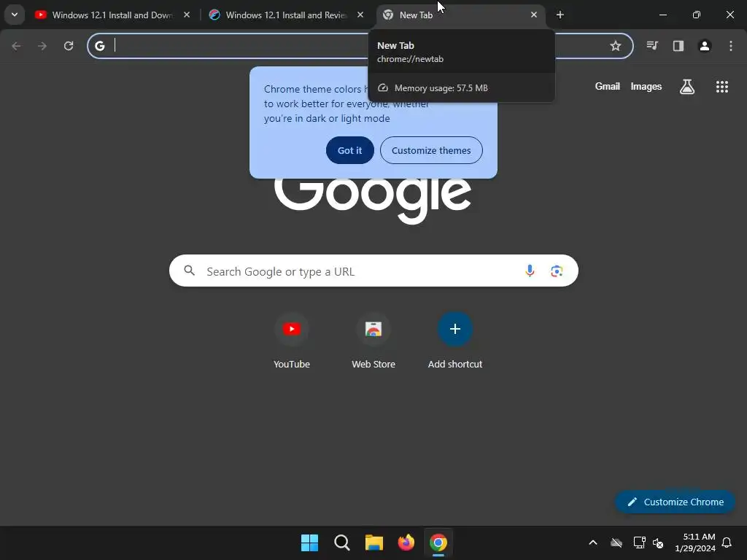Open a new tab with plus button
This screenshot has width=747, height=560.
(x=560, y=15)
